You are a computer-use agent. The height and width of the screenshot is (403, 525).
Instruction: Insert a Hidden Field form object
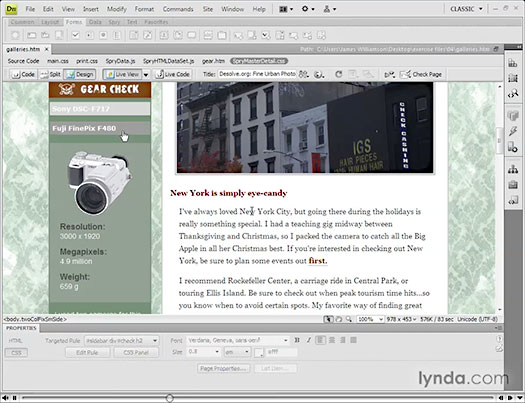[45, 35]
